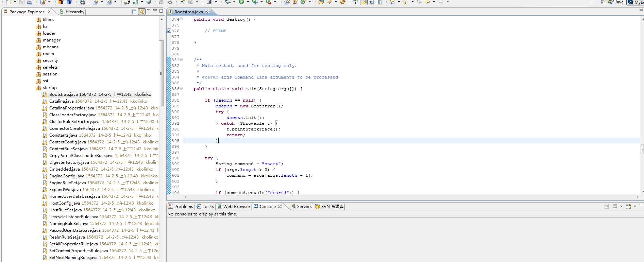Click the Debug bug icon in toolbar
644x262 pixels.
pyautogui.click(x=228, y=2)
